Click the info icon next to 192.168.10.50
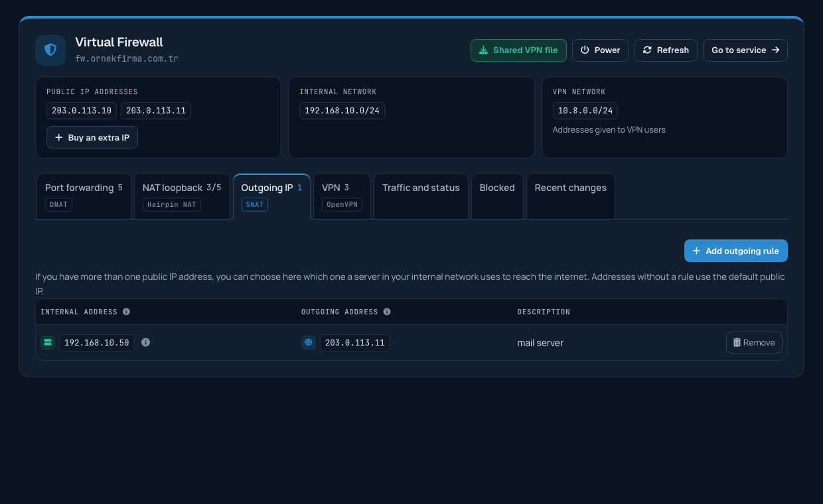 [x=146, y=342]
